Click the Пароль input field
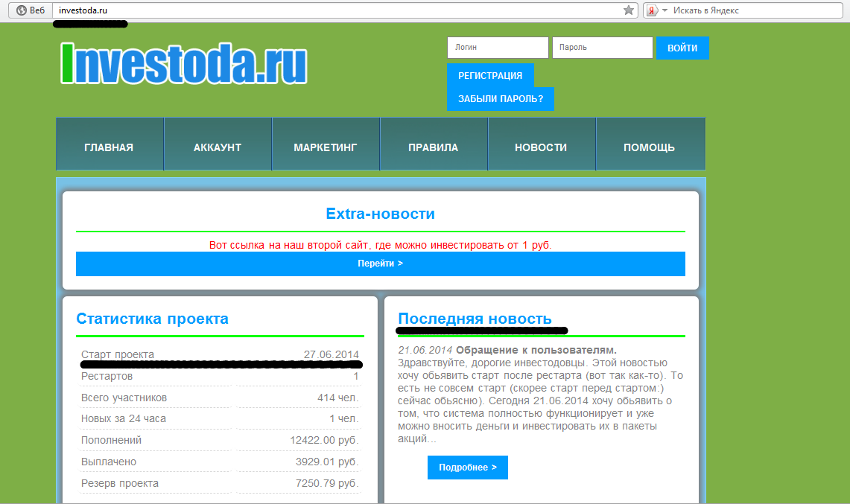The height and width of the screenshot is (504, 850). pyautogui.click(x=602, y=48)
